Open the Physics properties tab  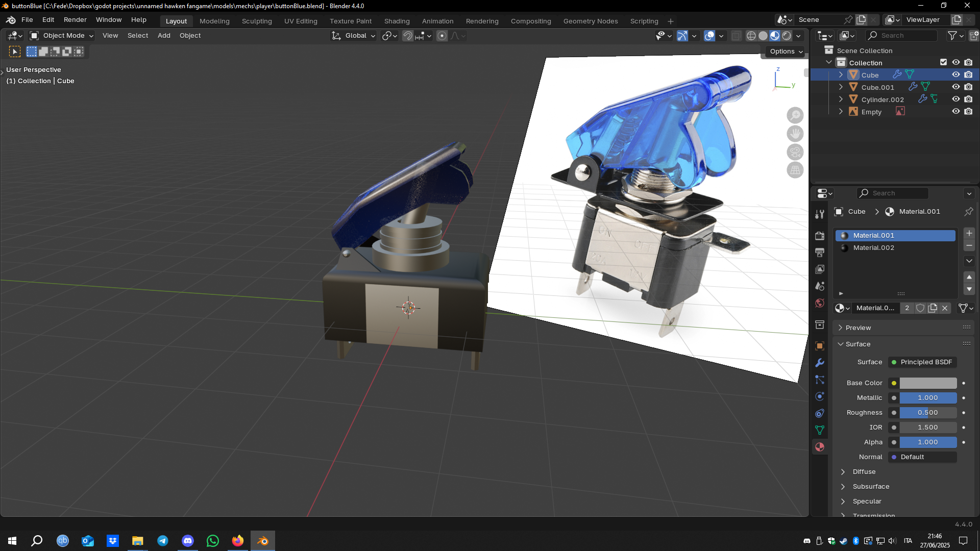(820, 396)
